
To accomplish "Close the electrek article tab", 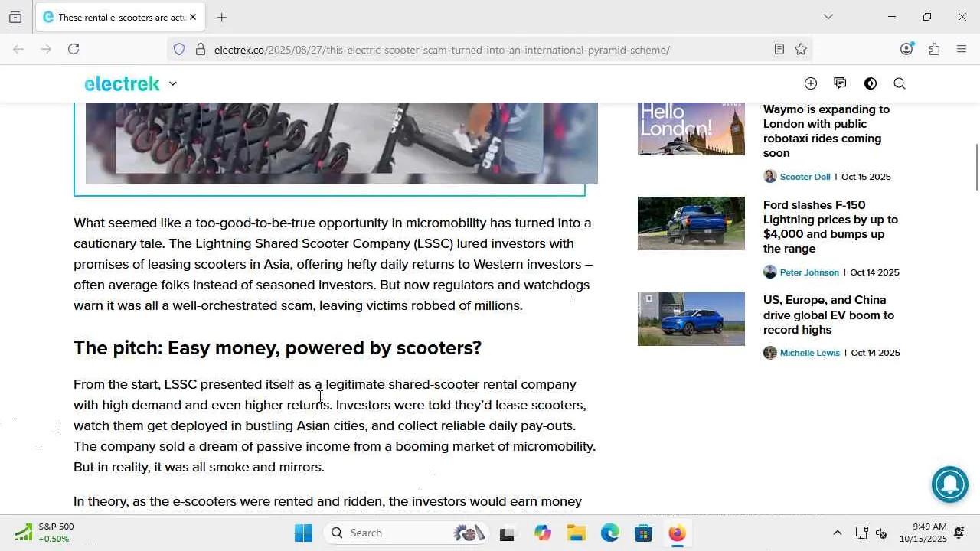I will pos(193,17).
